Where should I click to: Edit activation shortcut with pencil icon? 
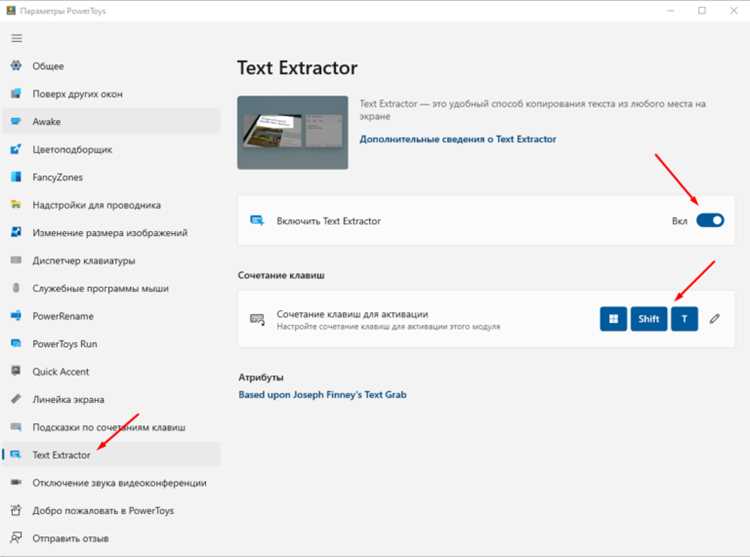coord(715,319)
